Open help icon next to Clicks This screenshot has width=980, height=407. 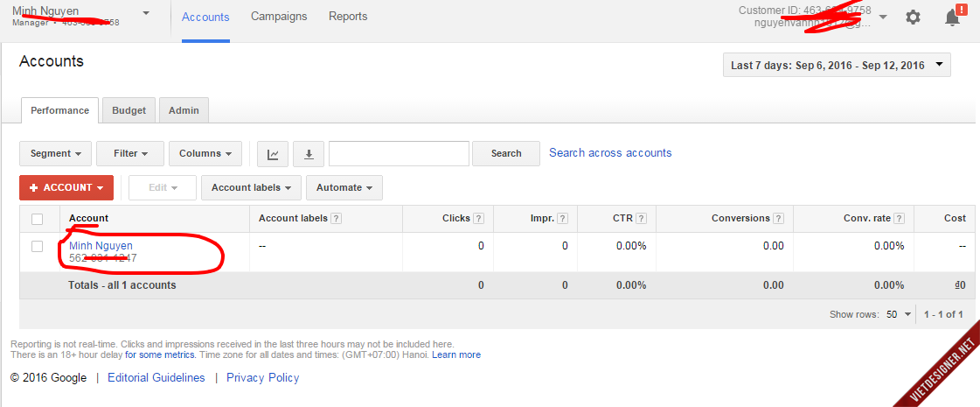click(479, 219)
